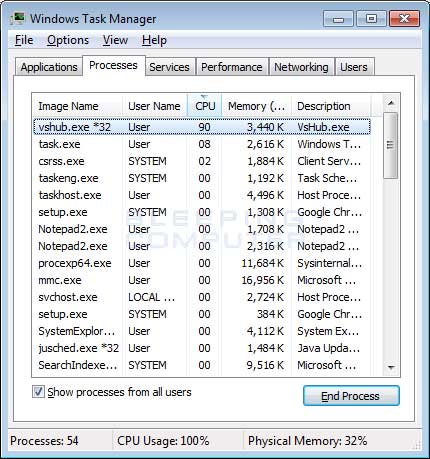This screenshot has width=430, height=459.
Task: Select the task.exe process
Action: [x=202, y=144]
